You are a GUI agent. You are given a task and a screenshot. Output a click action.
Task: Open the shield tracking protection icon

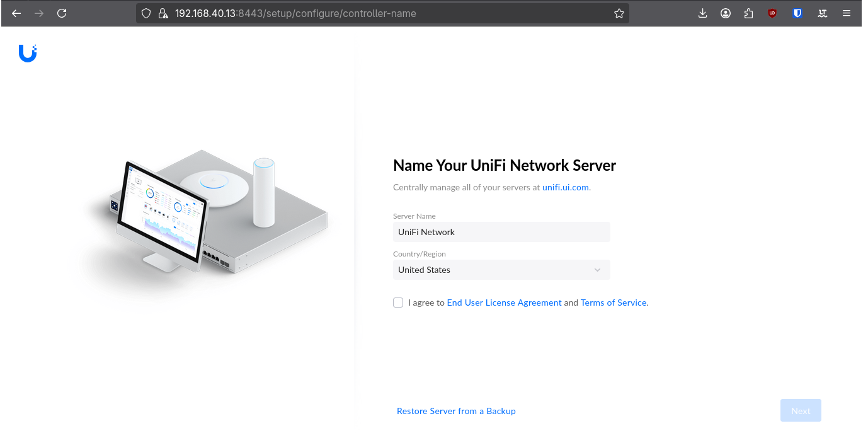pos(146,13)
